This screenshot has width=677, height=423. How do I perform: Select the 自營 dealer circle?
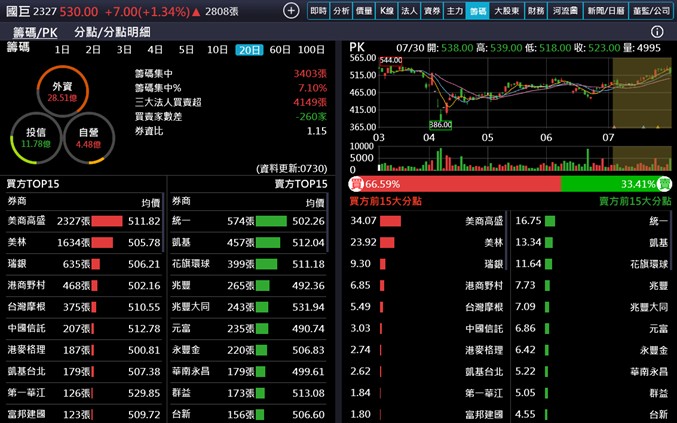click(89, 137)
